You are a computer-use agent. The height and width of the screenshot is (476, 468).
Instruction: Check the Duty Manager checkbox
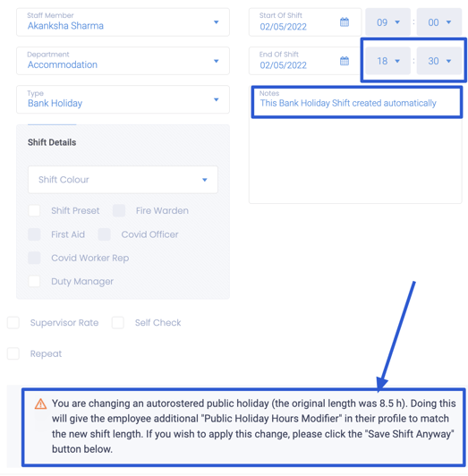[34, 281]
